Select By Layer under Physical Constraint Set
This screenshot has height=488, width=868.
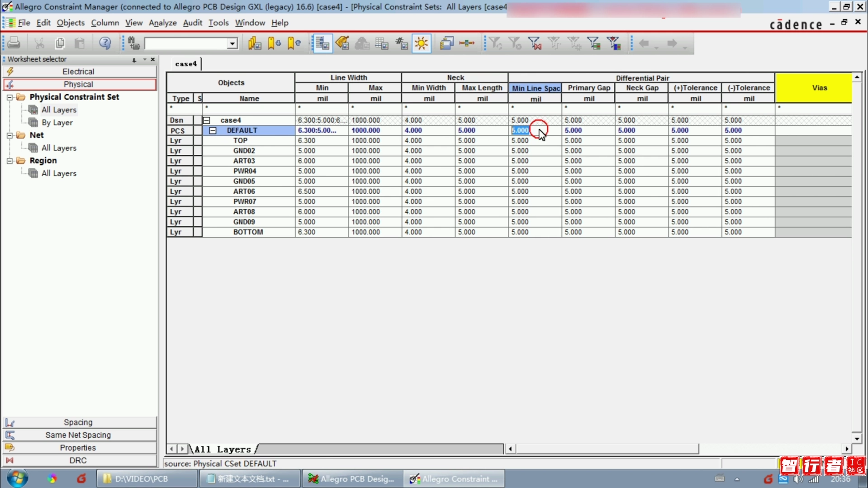point(57,122)
